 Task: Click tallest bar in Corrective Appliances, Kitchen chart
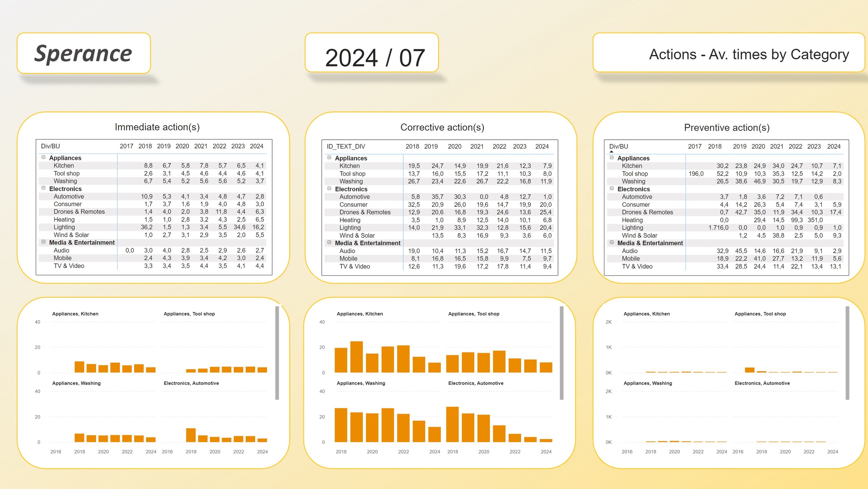pyautogui.click(x=356, y=357)
